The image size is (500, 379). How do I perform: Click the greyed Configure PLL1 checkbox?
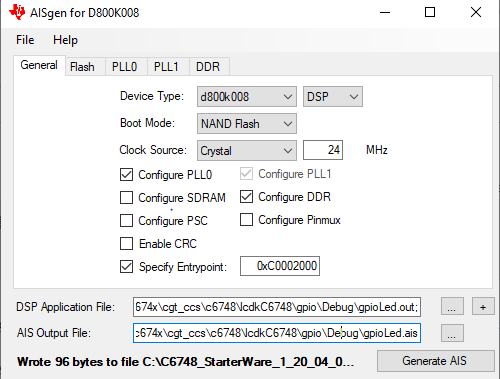(246, 174)
